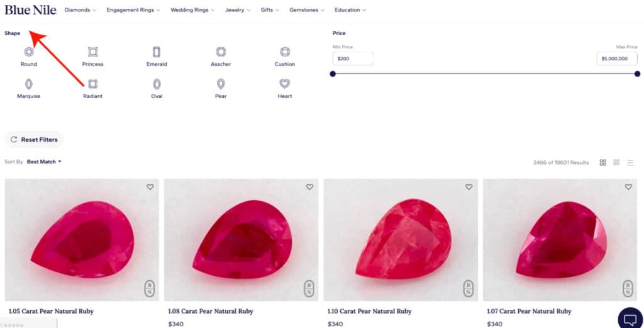Open the 1.10 Carat Pear Natural Ruby link
The image size is (644, 328).
pos(369,311)
